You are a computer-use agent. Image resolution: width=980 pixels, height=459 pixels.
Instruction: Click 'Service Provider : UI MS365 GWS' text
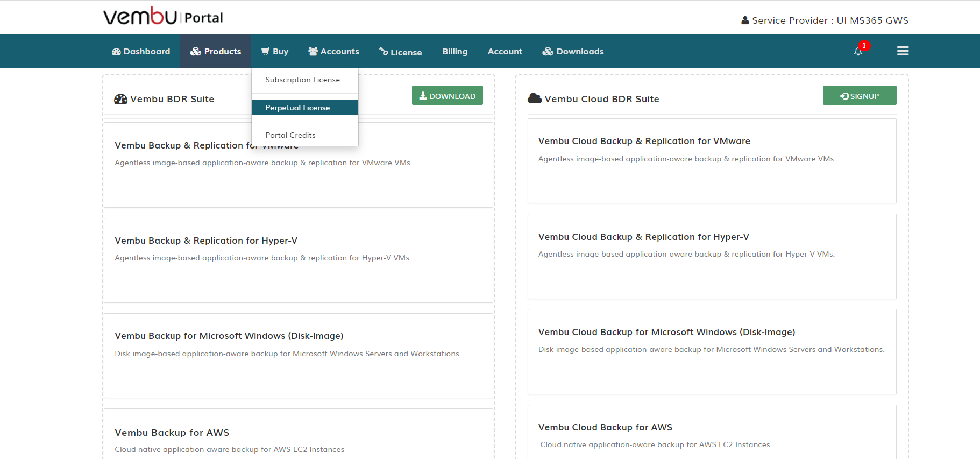[x=830, y=20]
